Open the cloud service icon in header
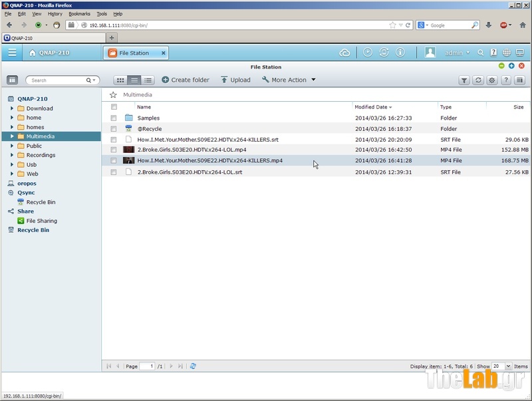 [x=344, y=53]
